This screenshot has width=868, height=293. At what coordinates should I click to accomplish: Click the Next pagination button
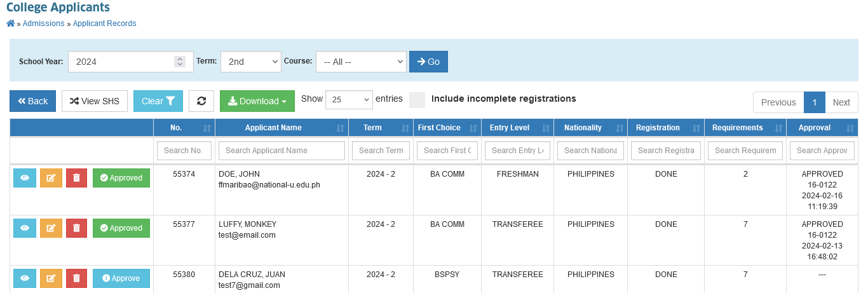pos(841,102)
